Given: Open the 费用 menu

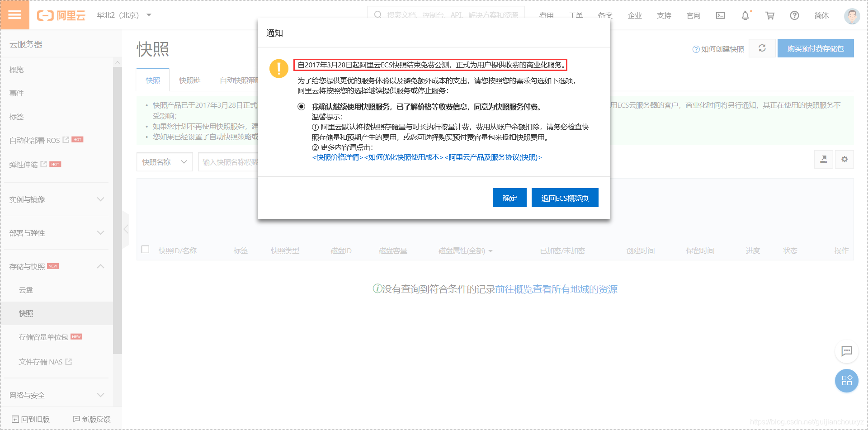Looking at the screenshot, I should [547, 15].
